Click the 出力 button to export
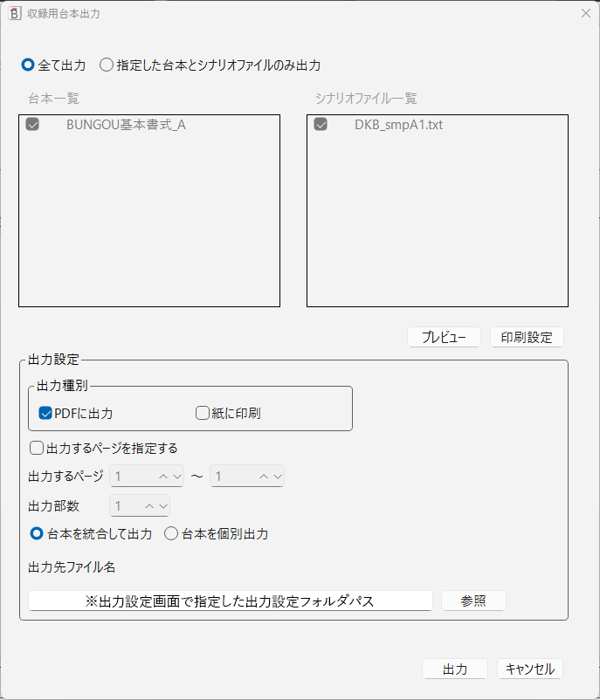 [x=455, y=669]
